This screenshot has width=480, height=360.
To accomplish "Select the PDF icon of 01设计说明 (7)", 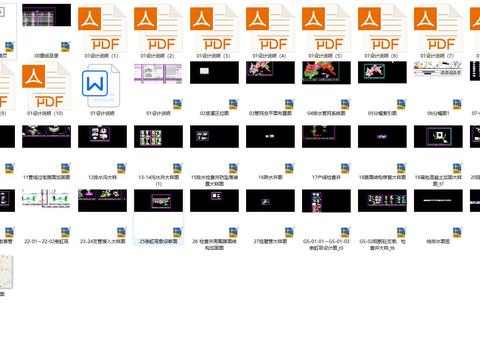I will pos(438,28).
